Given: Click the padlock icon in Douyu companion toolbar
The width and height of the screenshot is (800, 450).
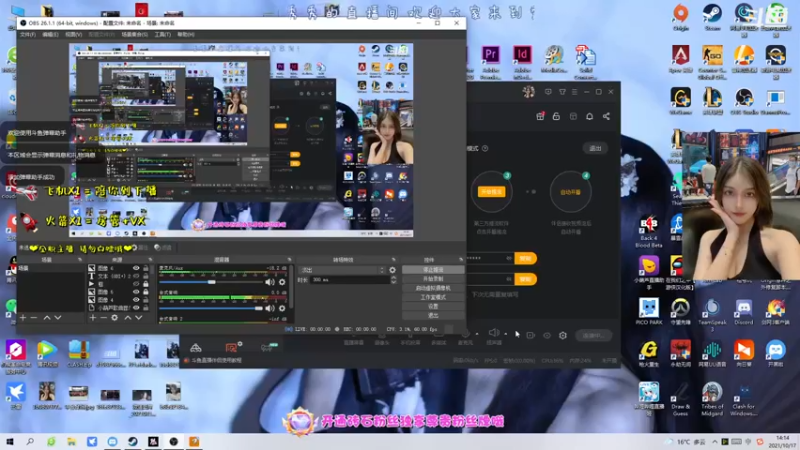Looking at the screenshot, I should click(556, 116).
